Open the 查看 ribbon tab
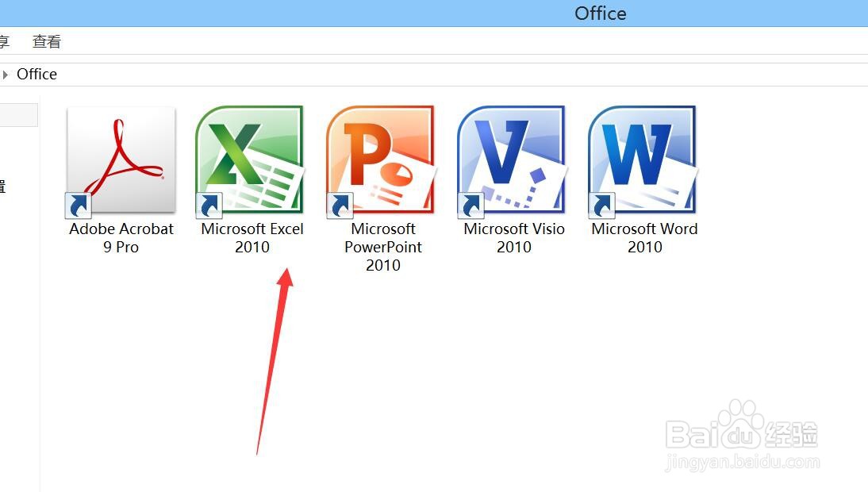Viewport: 868px width, 492px height. pyautogui.click(x=47, y=41)
